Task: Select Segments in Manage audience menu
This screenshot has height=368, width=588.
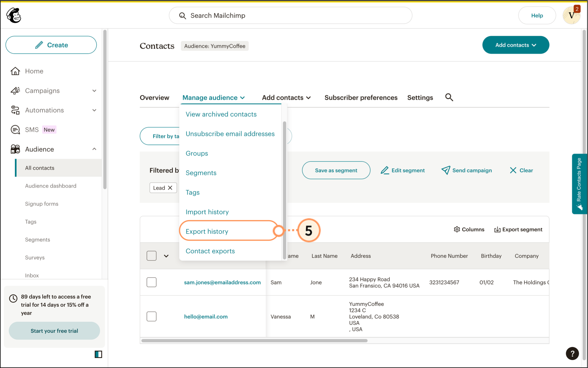Action: 201,173
